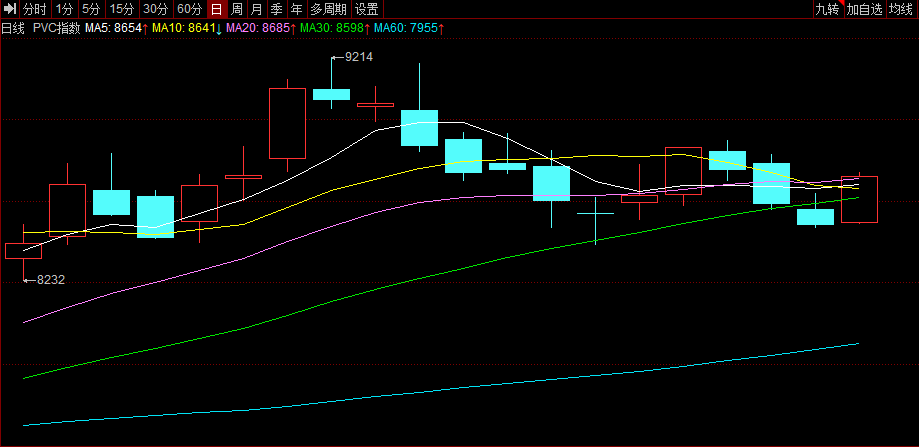Click the 日线 label in the legend
The height and width of the screenshot is (447, 919).
pyautogui.click(x=13, y=28)
